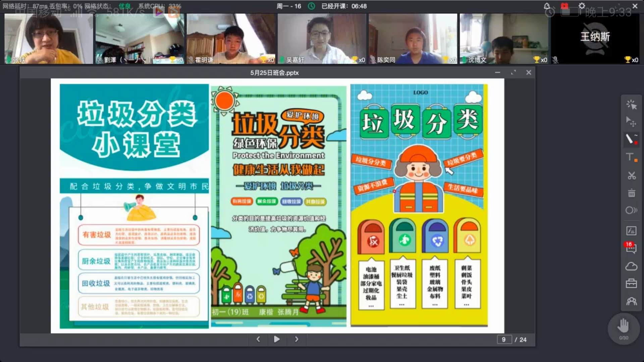Open the toolbox icon in sidebar

tap(631, 284)
